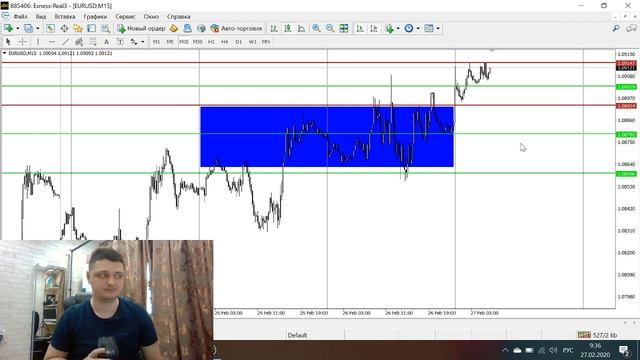Open the chat bubbles icon

[x=631, y=28]
